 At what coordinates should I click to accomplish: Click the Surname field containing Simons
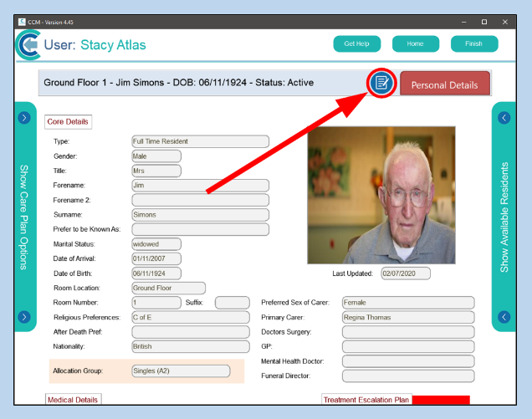pyautogui.click(x=200, y=215)
